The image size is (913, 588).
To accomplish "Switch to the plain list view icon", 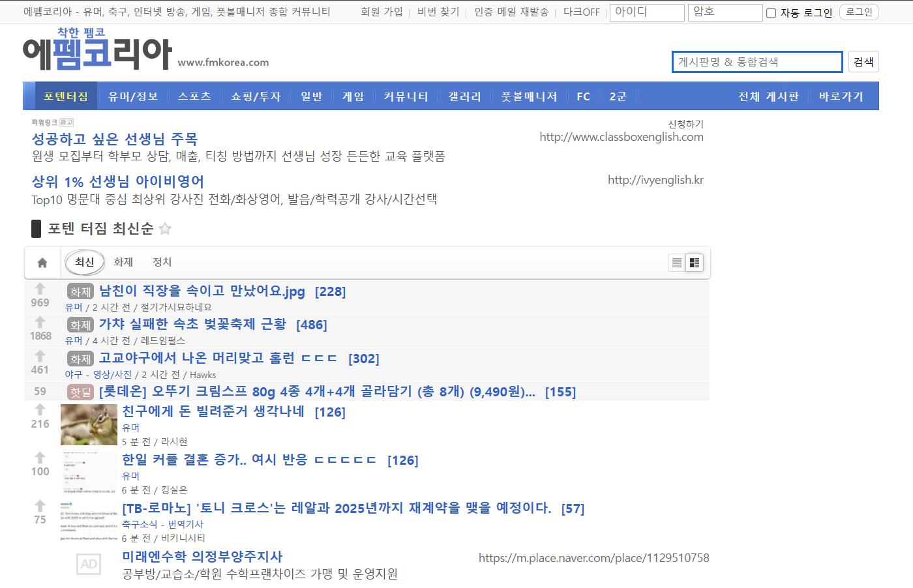I will tap(677, 263).
